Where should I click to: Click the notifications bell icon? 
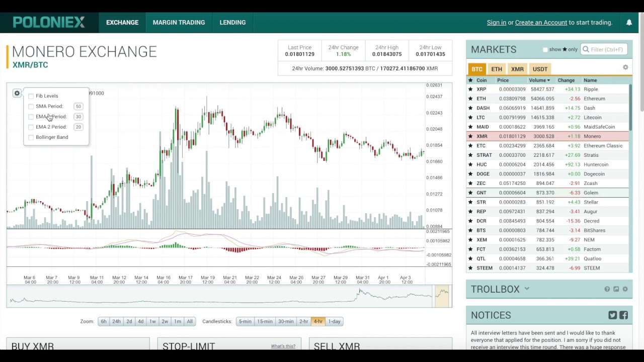click(x=629, y=23)
